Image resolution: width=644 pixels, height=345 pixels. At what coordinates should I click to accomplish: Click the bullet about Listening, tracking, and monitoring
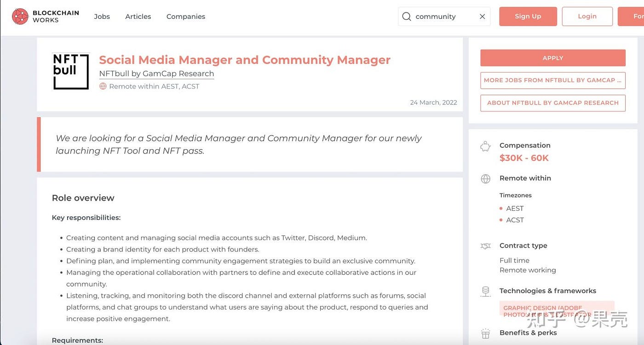[247, 307]
